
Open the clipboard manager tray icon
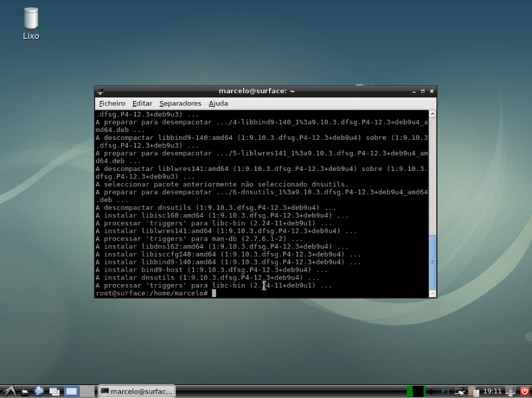(x=473, y=391)
